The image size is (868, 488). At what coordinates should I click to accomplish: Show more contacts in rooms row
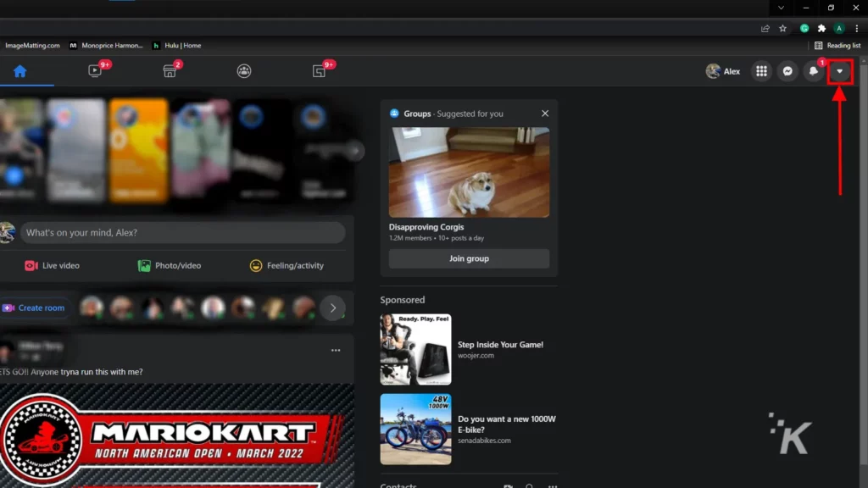(332, 308)
